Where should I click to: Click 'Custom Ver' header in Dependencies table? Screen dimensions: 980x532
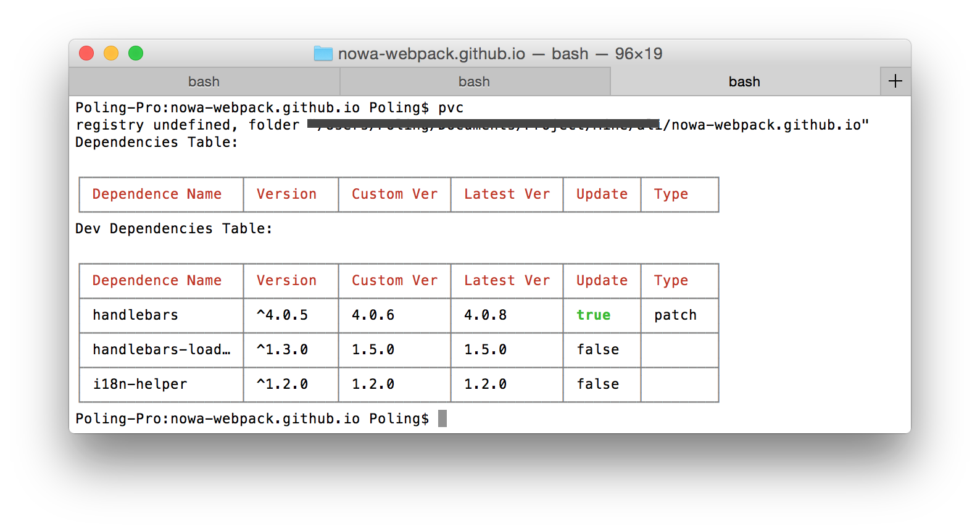click(x=394, y=194)
